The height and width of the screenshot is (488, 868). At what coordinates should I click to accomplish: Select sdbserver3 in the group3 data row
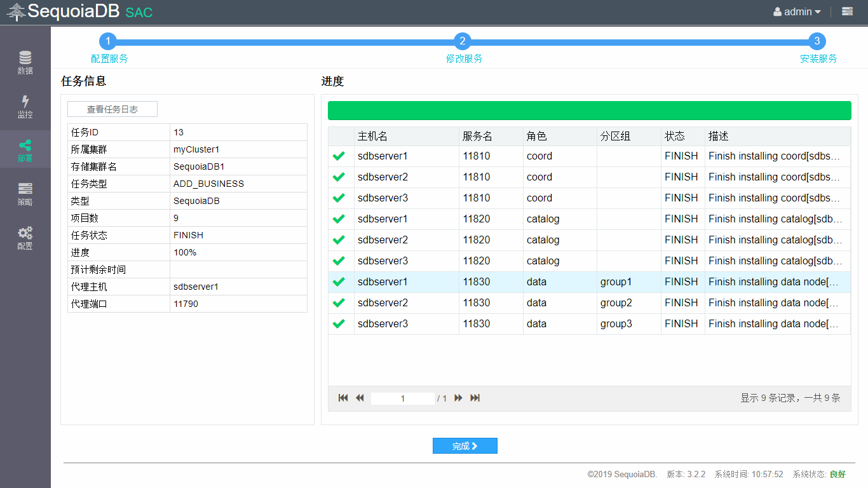point(383,323)
